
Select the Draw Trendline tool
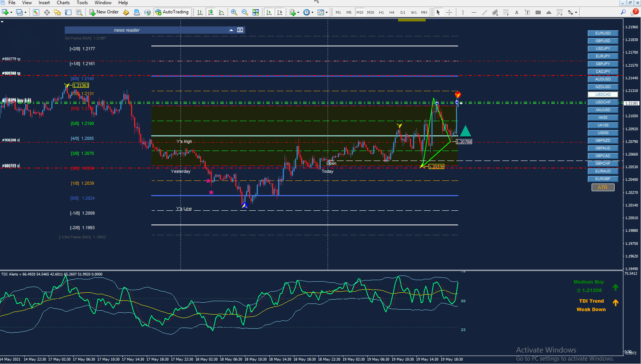[484, 12]
